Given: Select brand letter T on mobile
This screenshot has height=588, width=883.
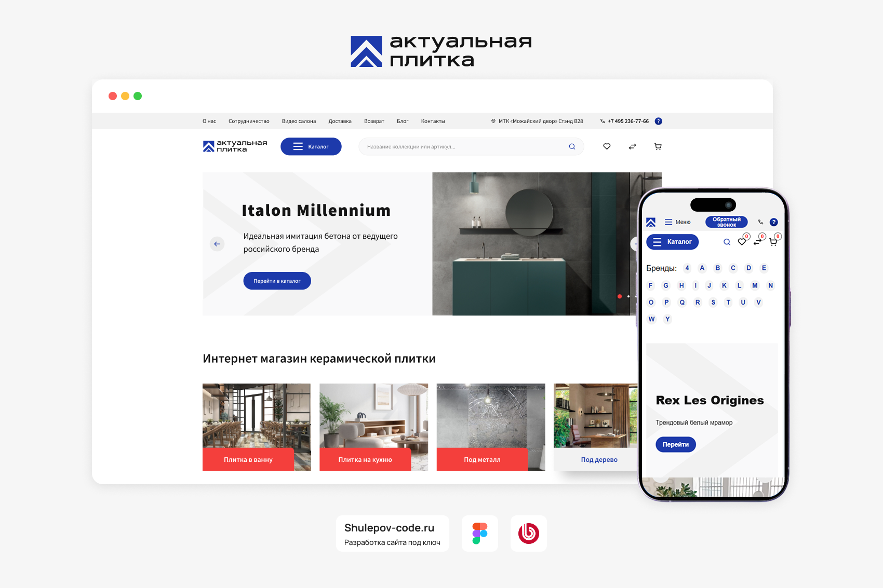Looking at the screenshot, I should [x=728, y=303].
